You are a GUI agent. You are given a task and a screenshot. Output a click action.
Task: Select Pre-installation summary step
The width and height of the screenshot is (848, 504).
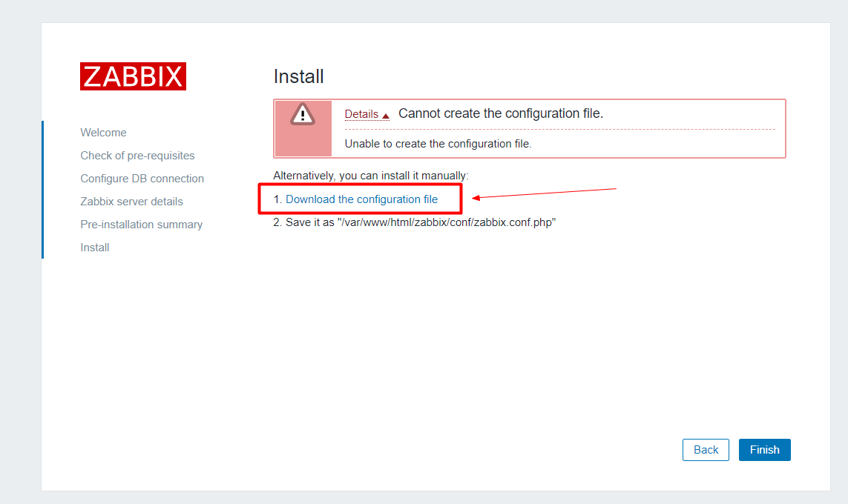click(x=141, y=225)
